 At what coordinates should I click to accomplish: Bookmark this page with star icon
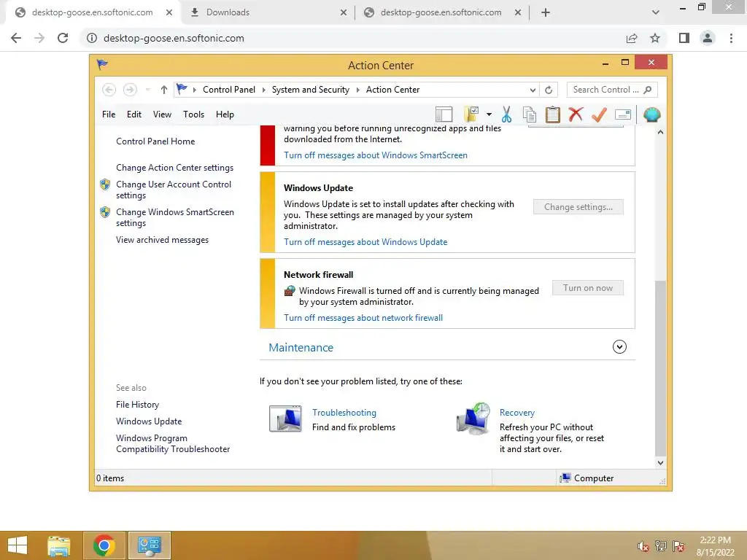click(655, 38)
